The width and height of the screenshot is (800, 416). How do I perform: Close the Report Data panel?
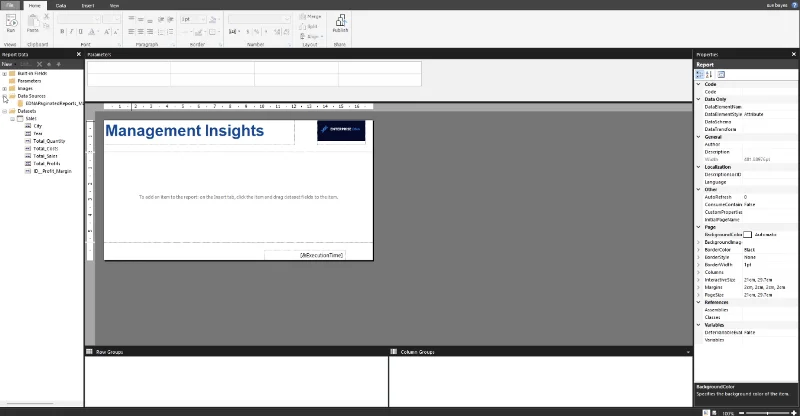pyautogui.click(x=79, y=54)
